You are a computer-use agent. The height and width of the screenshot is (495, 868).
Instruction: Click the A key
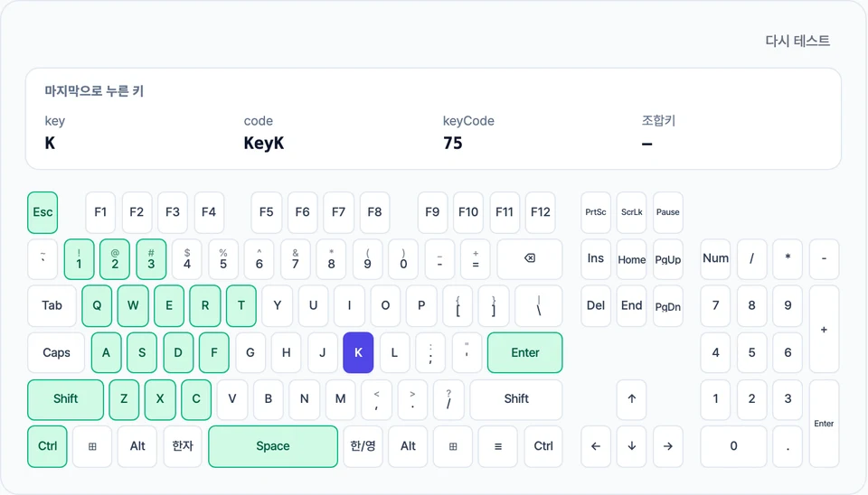coord(106,353)
